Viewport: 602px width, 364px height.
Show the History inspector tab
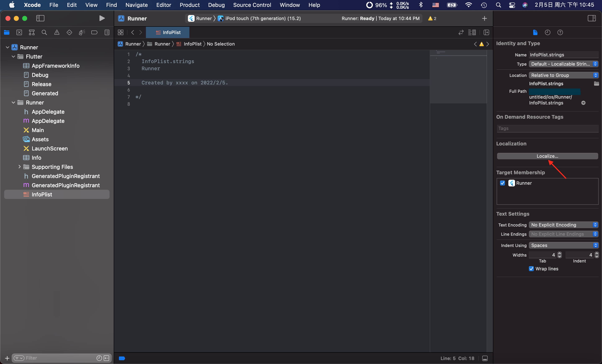point(547,32)
